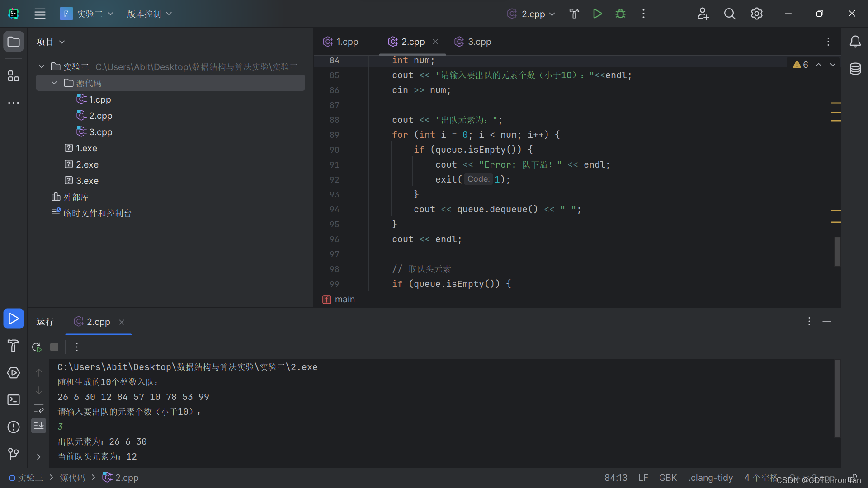Click the GBK encoding in status bar

point(668,478)
